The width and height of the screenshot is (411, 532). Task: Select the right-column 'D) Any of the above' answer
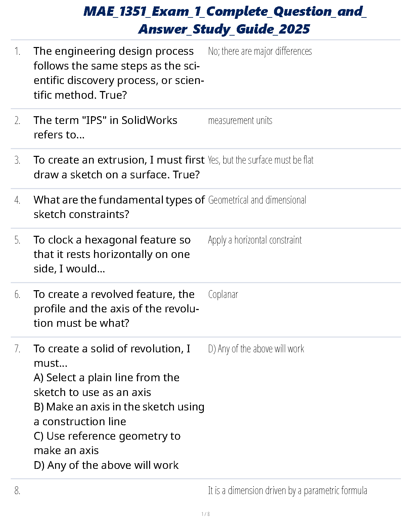click(x=256, y=349)
